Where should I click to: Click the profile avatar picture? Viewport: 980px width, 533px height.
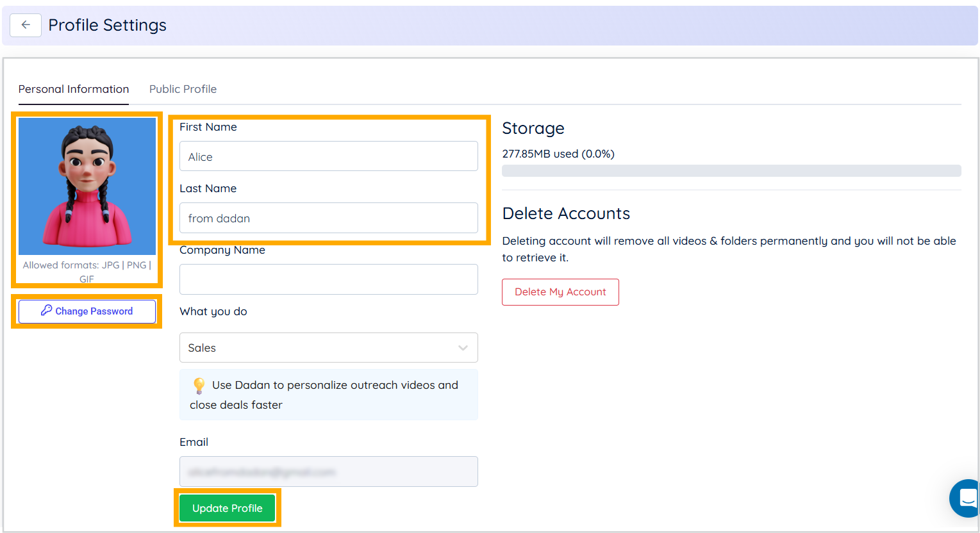click(87, 186)
